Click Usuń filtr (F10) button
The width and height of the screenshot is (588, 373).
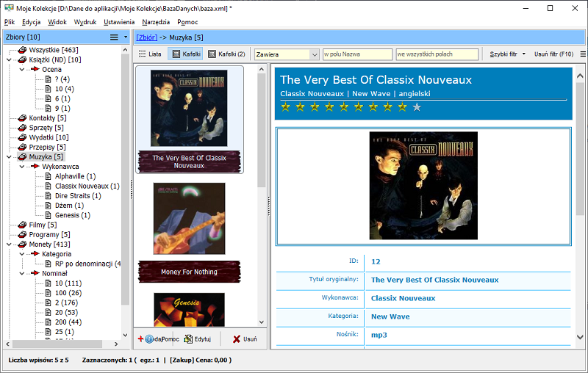pos(554,54)
